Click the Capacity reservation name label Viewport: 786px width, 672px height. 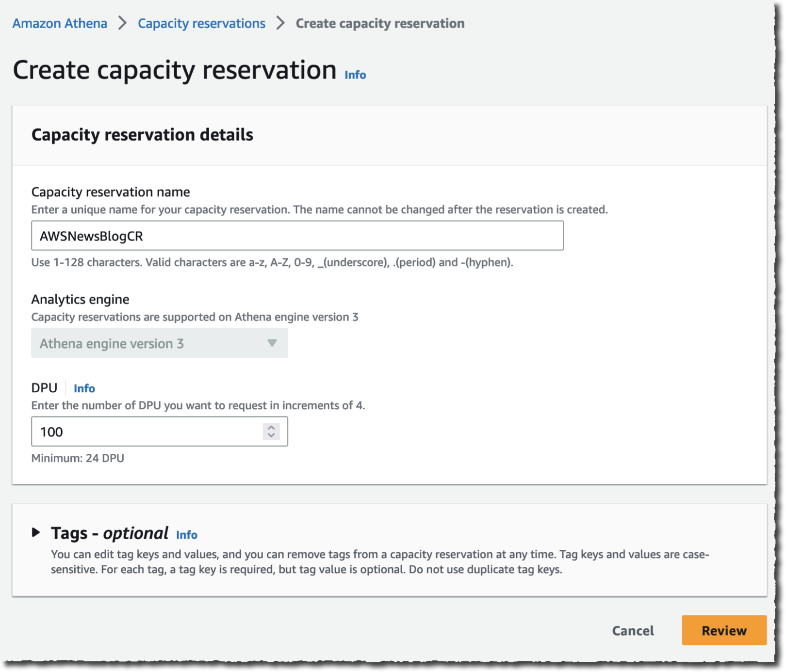click(111, 192)
